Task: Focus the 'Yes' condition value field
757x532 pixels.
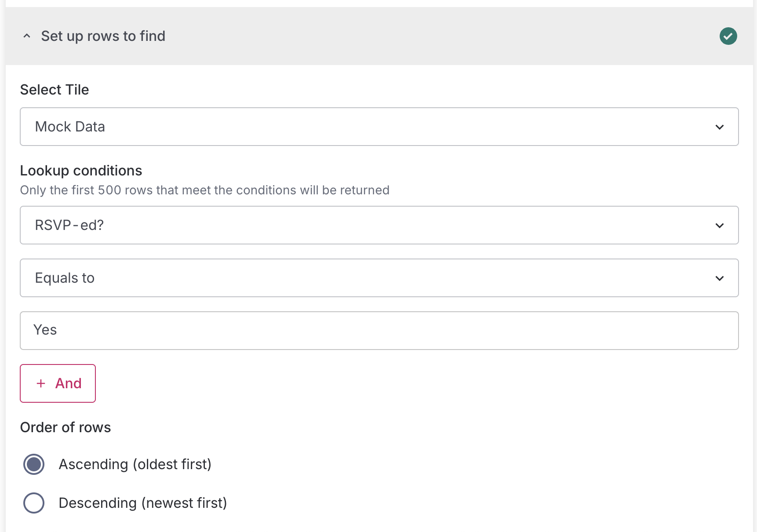Action: pos(378,331)
